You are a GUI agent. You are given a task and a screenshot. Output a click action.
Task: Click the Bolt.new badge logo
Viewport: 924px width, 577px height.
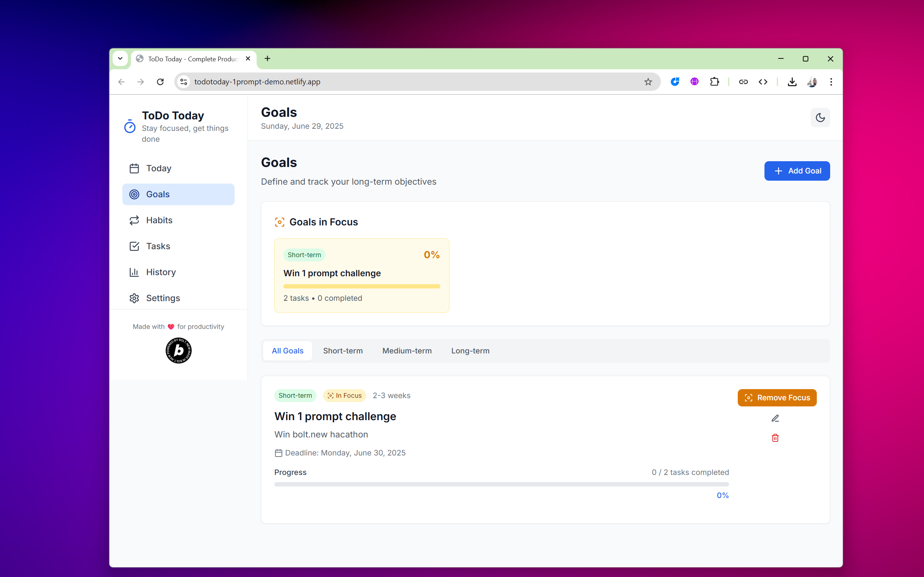[178, 350]
